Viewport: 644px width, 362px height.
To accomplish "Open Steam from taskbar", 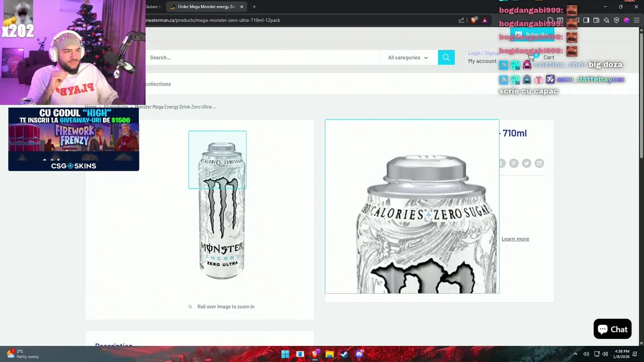I will pos(344,354).
